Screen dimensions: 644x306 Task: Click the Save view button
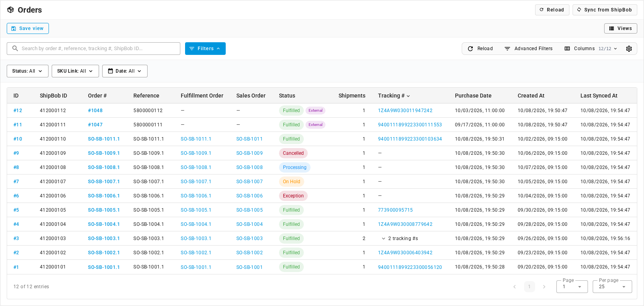coord(28,28)
